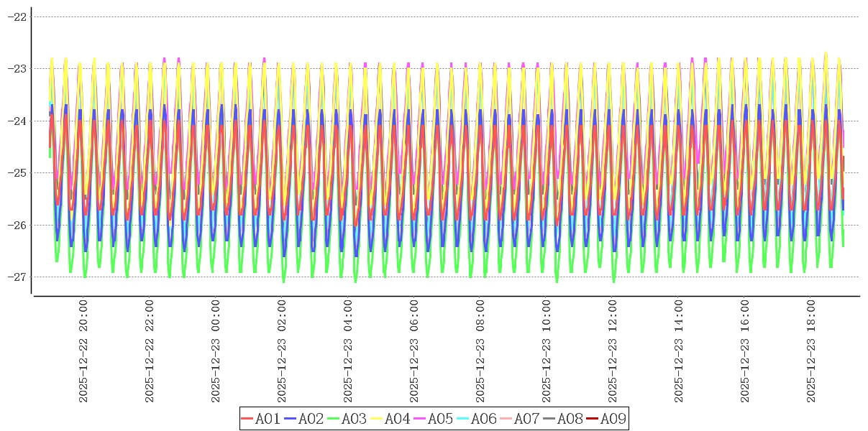Select the 2025-12-23 00:00 axis tick label
This screenshot has width=868, height=431.
216,351
